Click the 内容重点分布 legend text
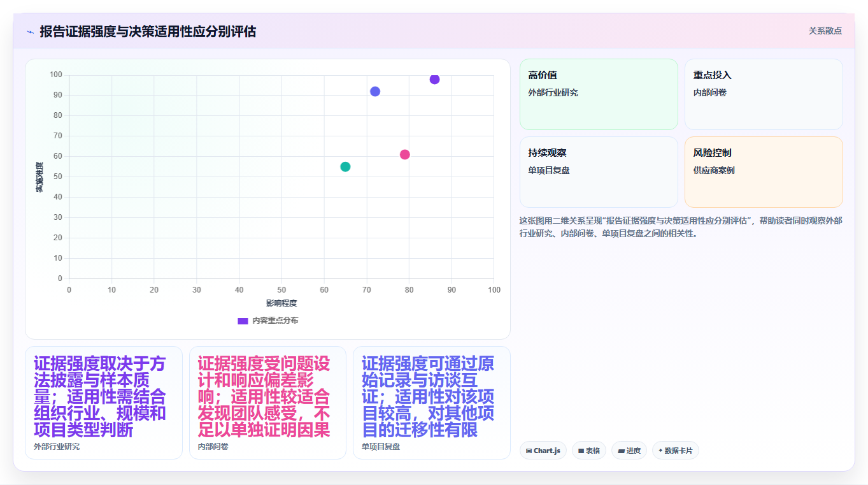The width and height of the screenshot is (868, 485). pyautogui.click(x=275, y=321)
